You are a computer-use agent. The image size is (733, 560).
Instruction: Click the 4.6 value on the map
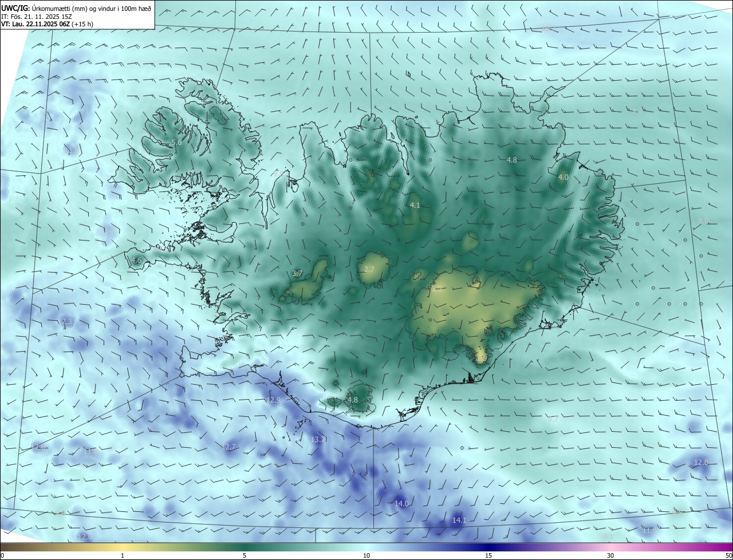click(x=136, y=261)
